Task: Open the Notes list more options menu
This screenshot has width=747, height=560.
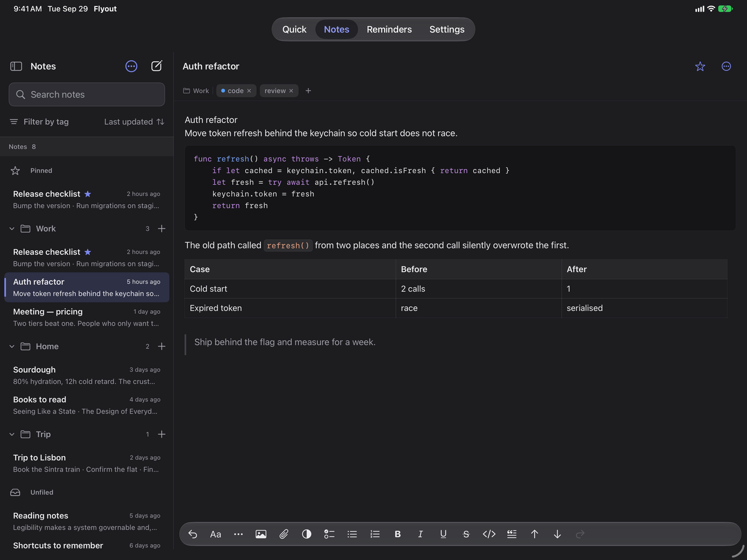Action: (131, 66)
